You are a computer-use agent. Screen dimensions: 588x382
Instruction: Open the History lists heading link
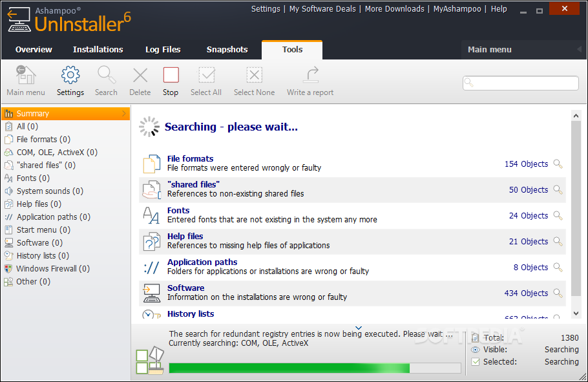coord(191,313)
